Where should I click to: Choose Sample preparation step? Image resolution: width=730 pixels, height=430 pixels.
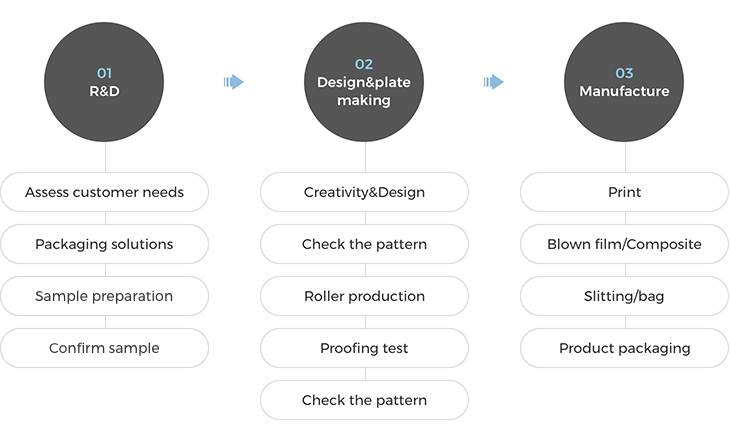pos(104,296)
